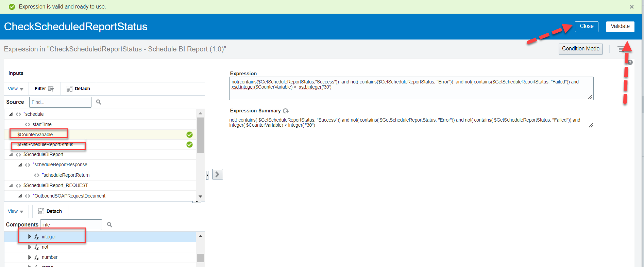Screen dimensions: 644x267
Task: Click the Components search magnifier icon
Action: coord(109,225)
